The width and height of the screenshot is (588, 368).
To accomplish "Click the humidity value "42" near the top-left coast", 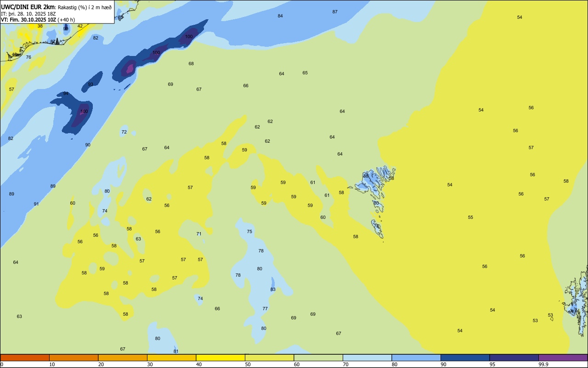I will [x=80, y=26].
